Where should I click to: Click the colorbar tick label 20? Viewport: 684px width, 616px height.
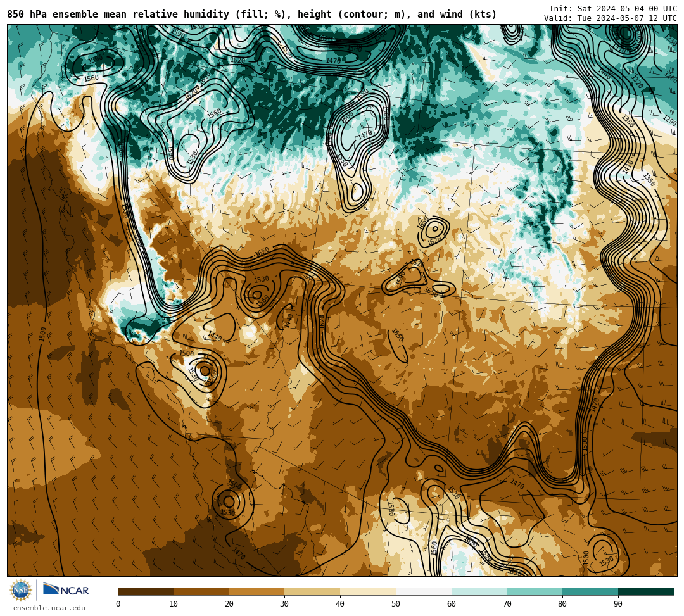[229, 604]
